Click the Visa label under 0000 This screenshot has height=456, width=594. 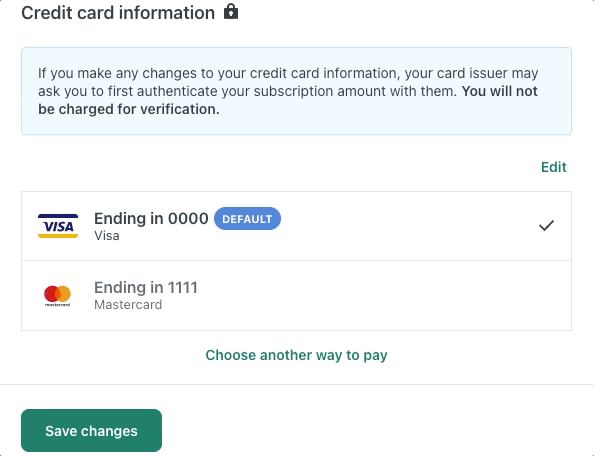[x=107, y=236]
